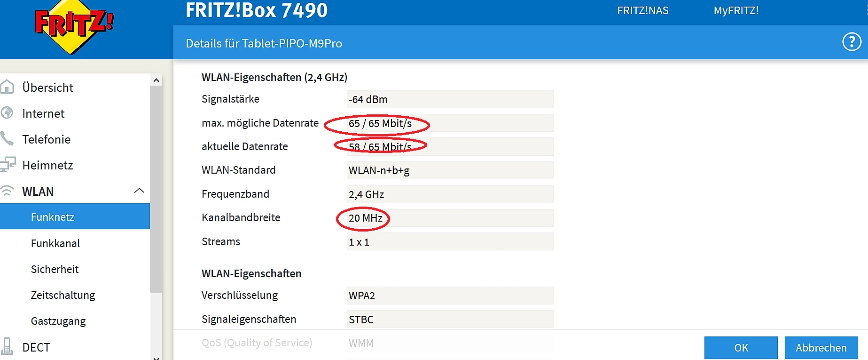
Task: Collapse the WLAN menu chevron
Action: pos(139,191)
